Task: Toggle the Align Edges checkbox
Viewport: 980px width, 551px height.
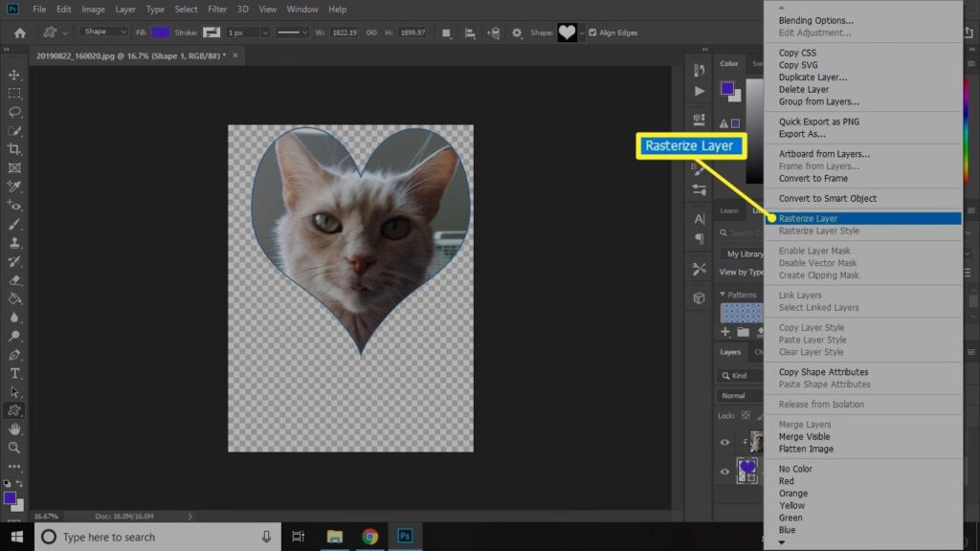Action: click(x=592, y=33)
